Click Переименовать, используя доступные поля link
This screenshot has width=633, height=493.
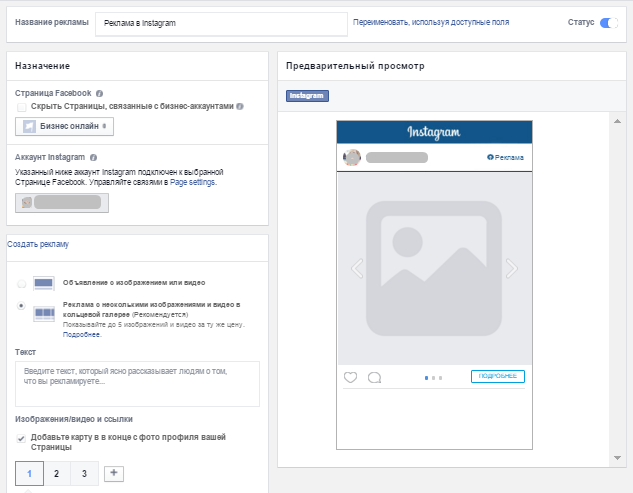pyautogui.click(x=430, y=22)
